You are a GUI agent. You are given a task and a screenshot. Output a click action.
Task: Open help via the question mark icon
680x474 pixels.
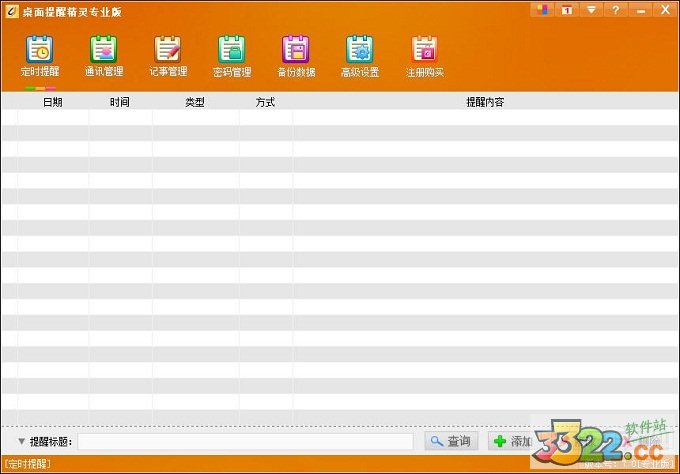(x=615, y=10)
